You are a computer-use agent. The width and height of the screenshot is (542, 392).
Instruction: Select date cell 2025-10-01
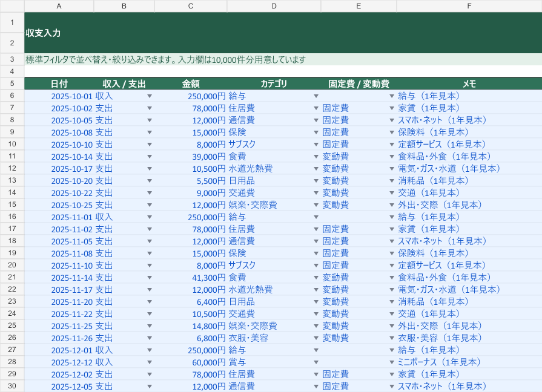(x=59, y=96)
